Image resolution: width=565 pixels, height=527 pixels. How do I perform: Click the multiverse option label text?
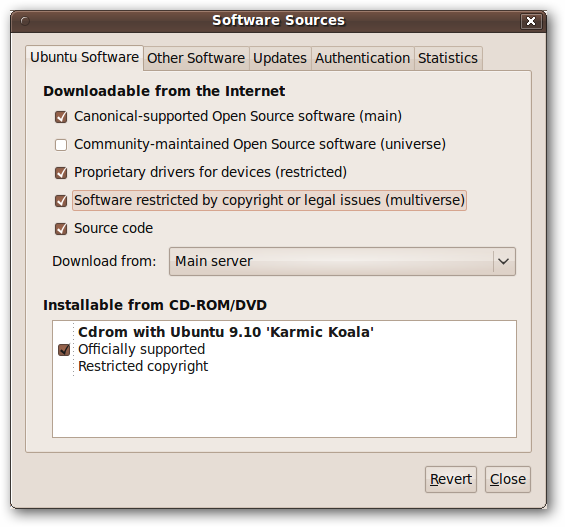coord(270,200)
